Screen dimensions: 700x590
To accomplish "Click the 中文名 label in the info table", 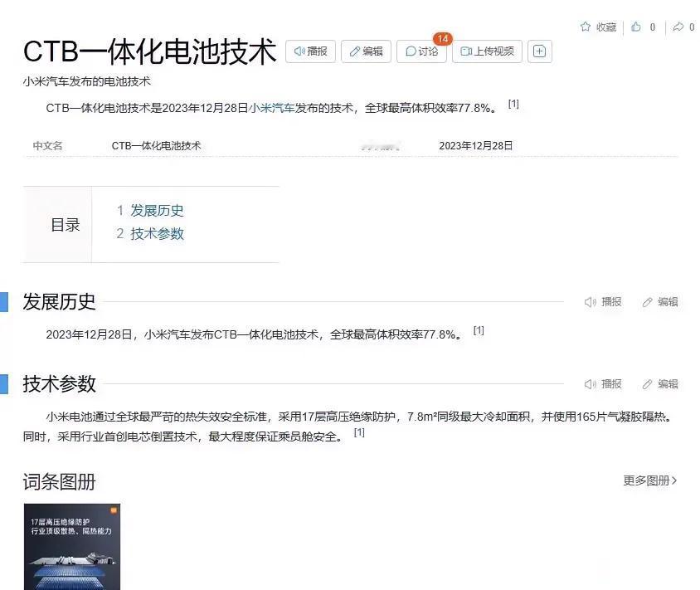I will point(48,145).
